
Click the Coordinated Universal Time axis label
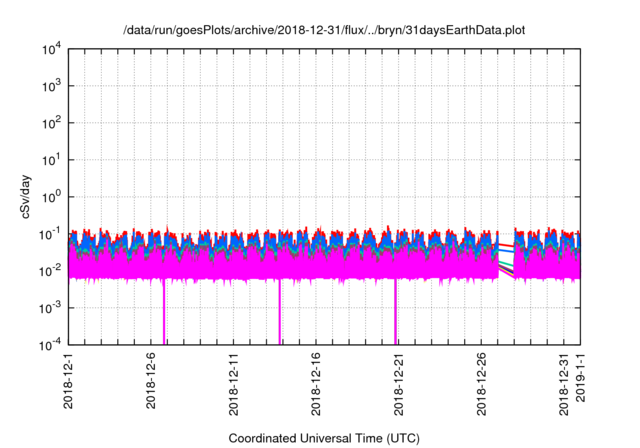click(324, 438)
